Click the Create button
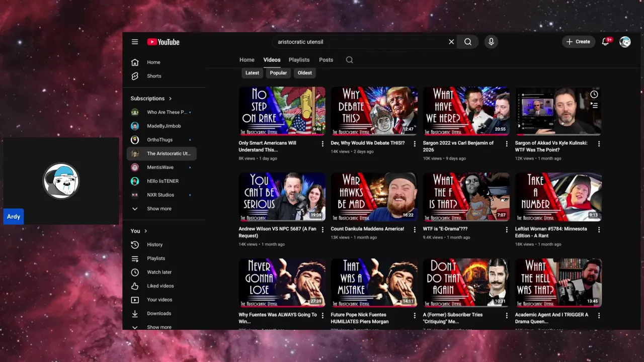The height and width of the screenshot is (362, 644). (x=578, y=42)
